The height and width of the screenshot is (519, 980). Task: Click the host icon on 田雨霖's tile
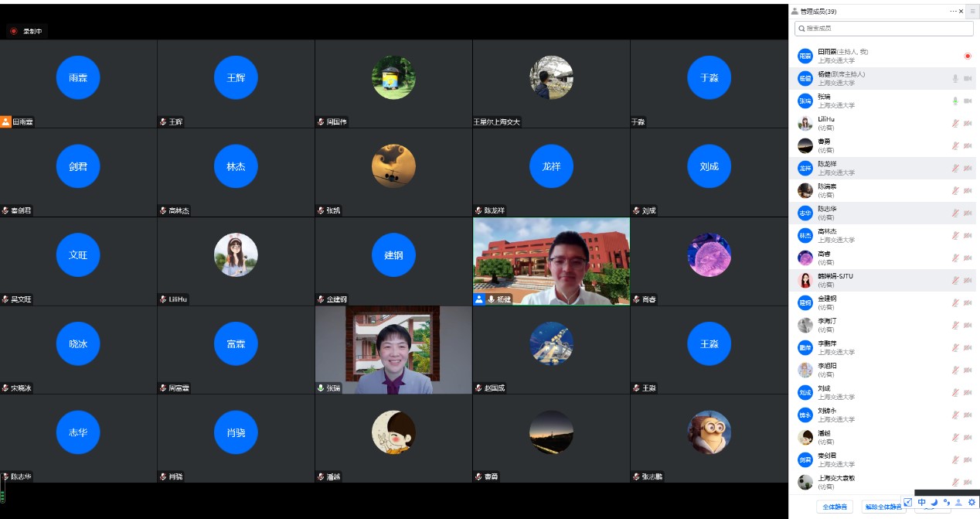pyautogui.click(x=5, y=121)
